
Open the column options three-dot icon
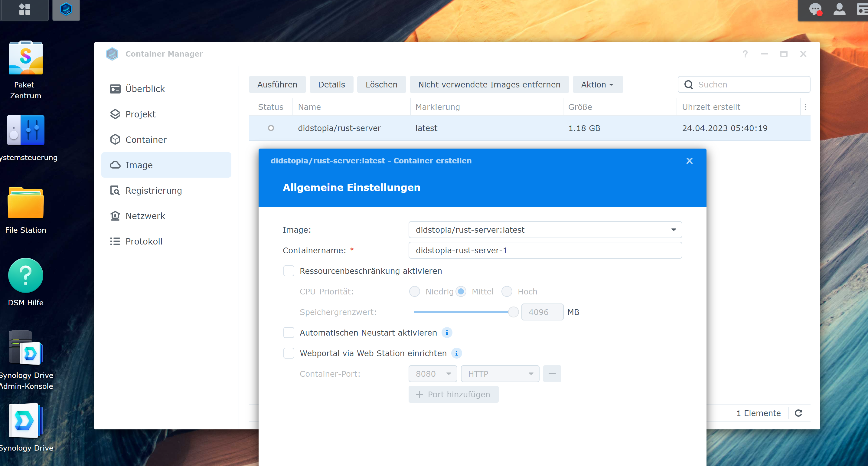point(806,107)
